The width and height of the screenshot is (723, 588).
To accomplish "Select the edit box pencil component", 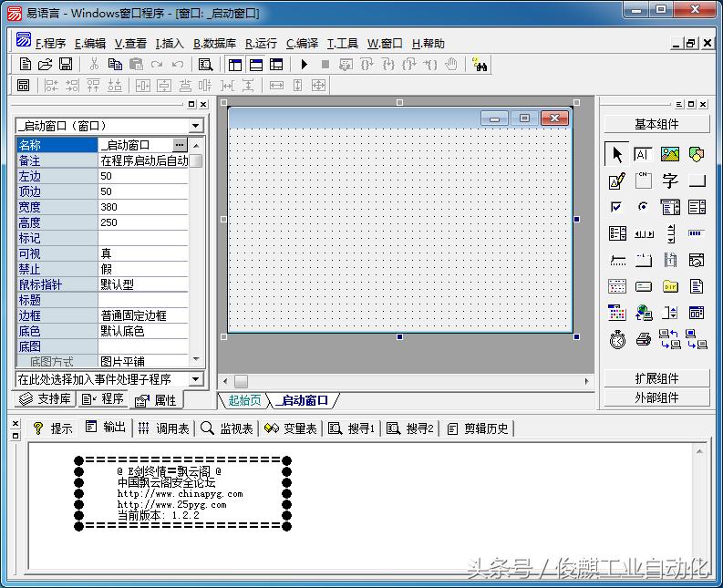I will pos(617,181).
